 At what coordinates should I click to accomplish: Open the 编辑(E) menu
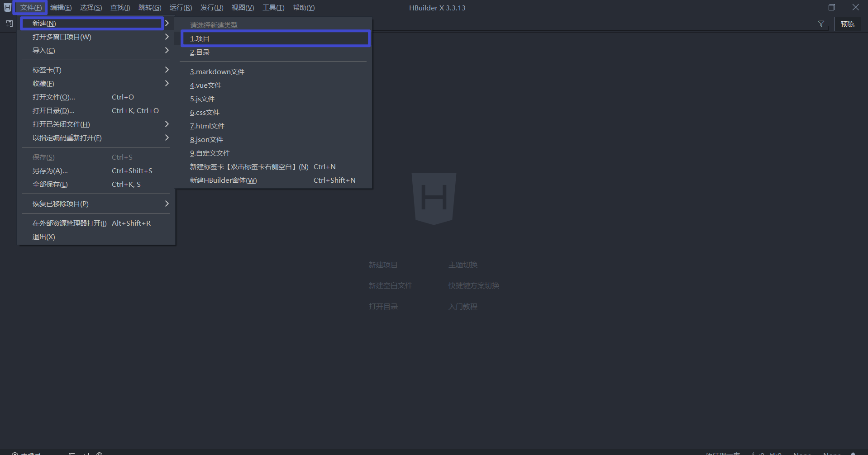pos(61,8)
